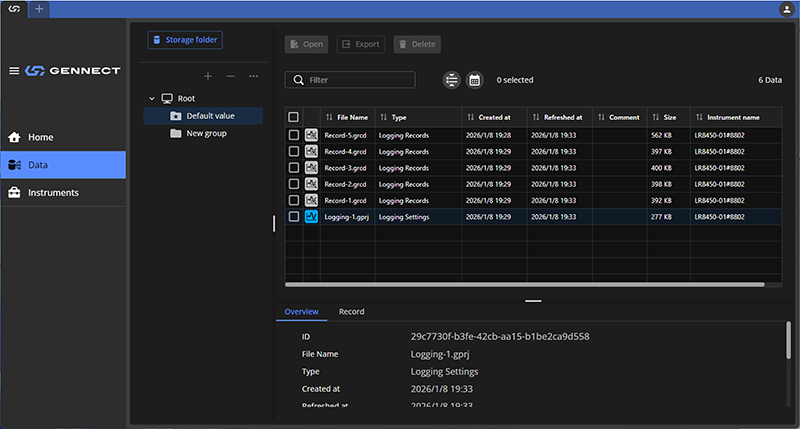800x429 pixels.
Task: Collapse the Root tree node
Action: [152, 98]
